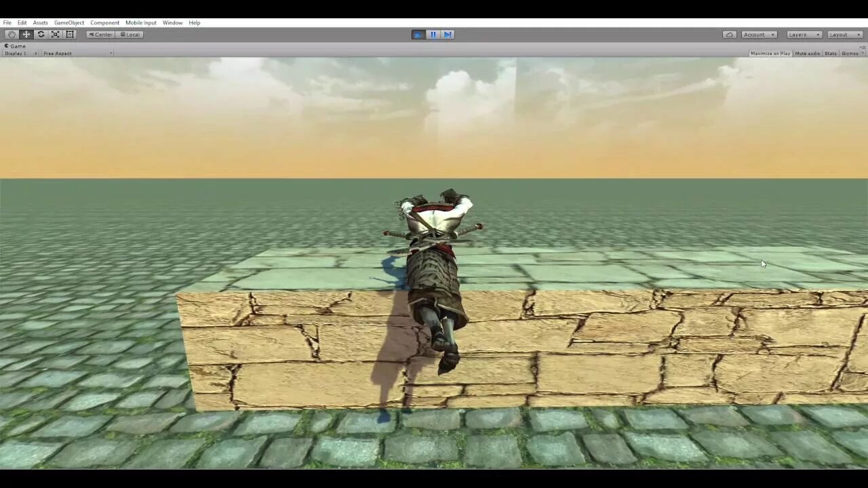Advance one frame with the Step button

[x=448, y=35]
